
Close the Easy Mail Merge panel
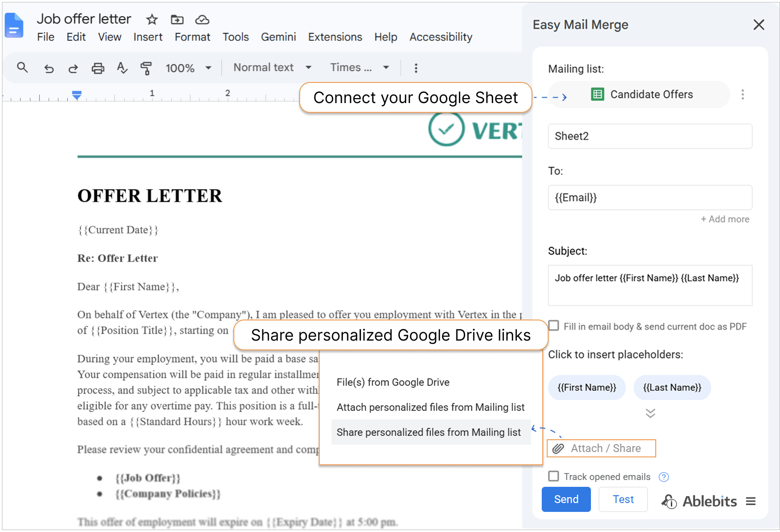pos(759,25)
